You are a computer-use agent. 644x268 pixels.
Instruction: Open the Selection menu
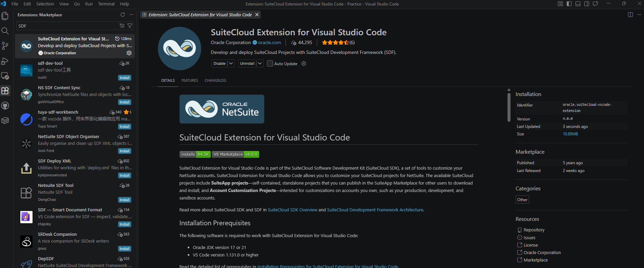45,4
